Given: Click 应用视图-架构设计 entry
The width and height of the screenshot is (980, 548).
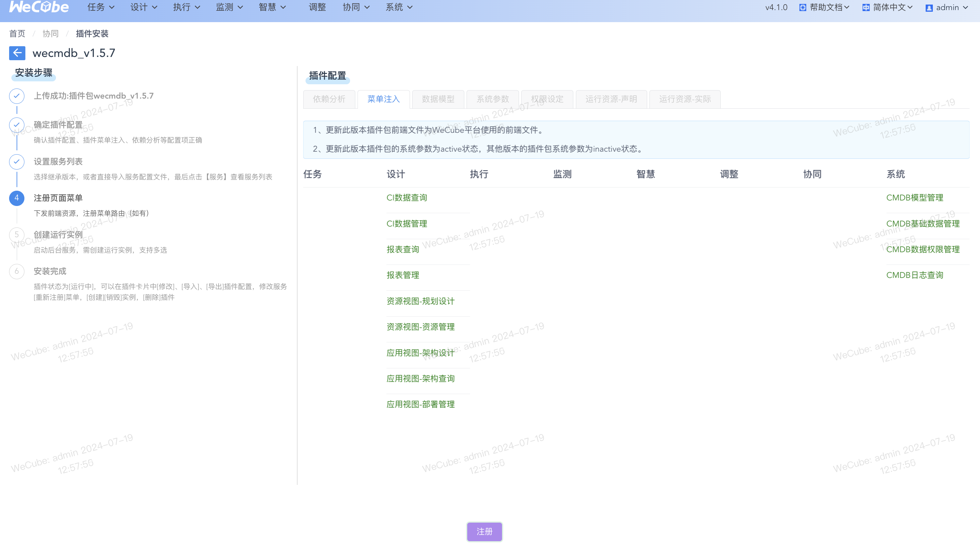Looking at the screenshot, I should [420, 353].
